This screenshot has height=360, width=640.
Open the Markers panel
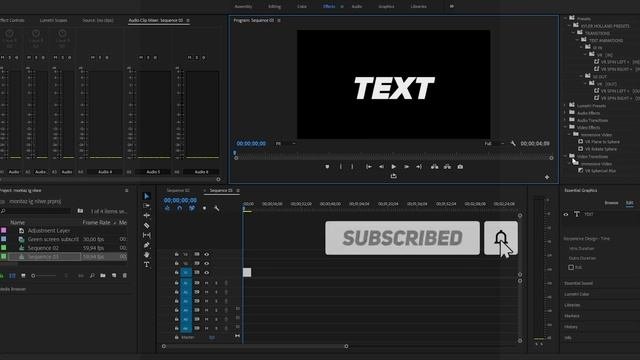tap(572, 316)
